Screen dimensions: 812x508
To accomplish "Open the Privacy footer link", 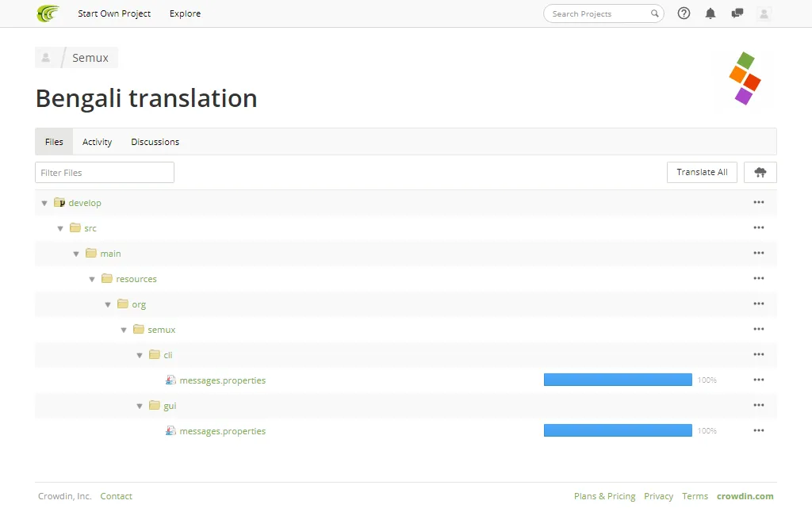I will [658, 496].
